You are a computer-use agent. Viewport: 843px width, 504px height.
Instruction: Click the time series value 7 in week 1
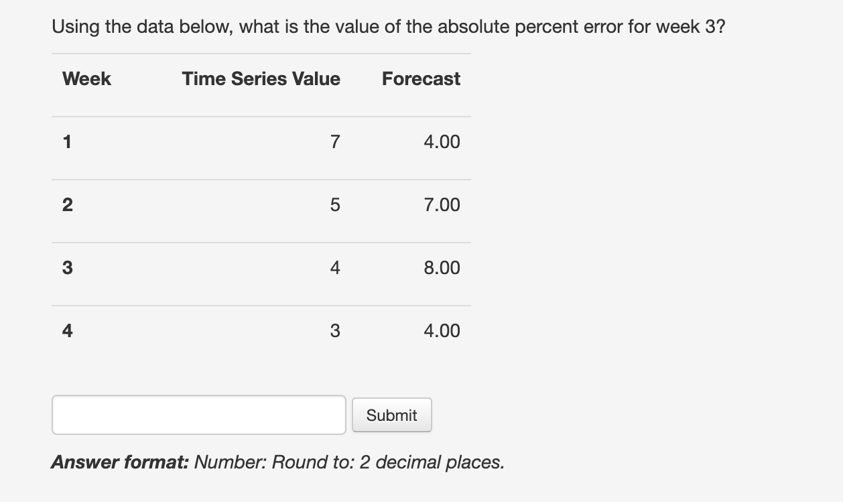click(x=334, y=141)
